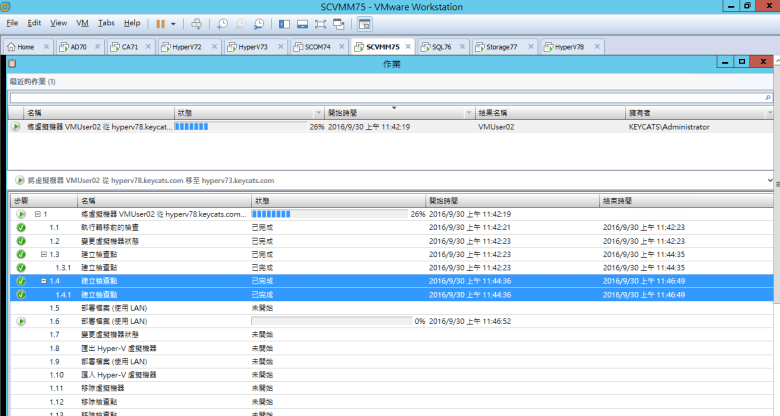
Task: Open the power options dropdown arrow beside pause
Action: [174, 22]
